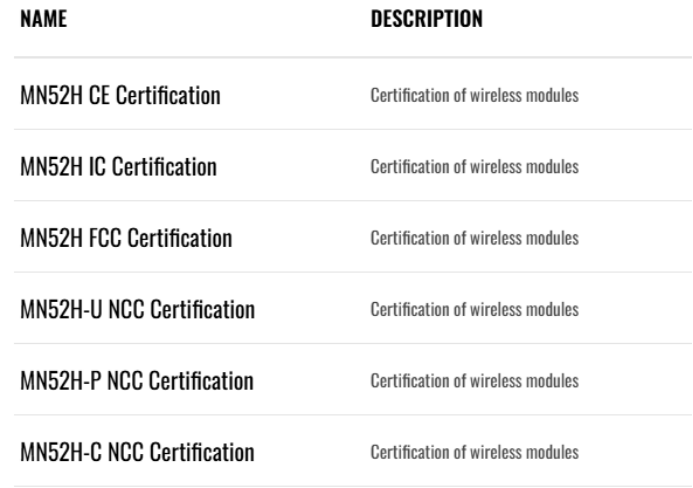Screen dimensions: 693x488
Task: Open MN52H FCC Certification entry
Action: pos(126,238)
